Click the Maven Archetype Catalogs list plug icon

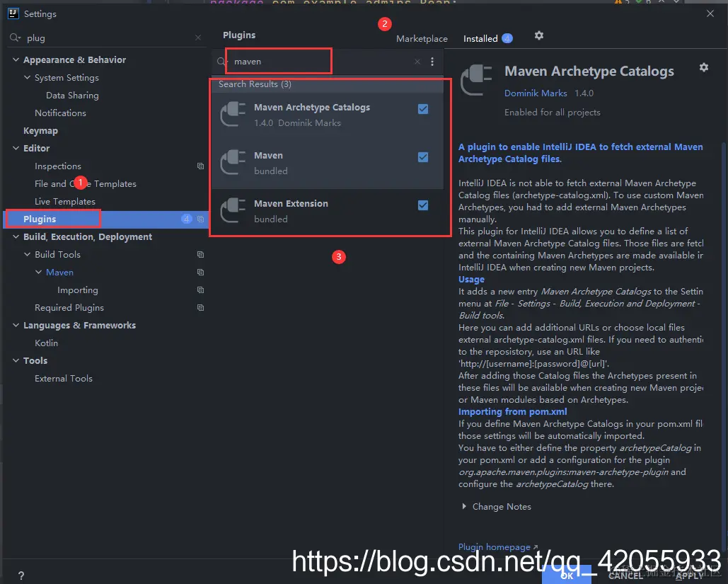point(233,114)
